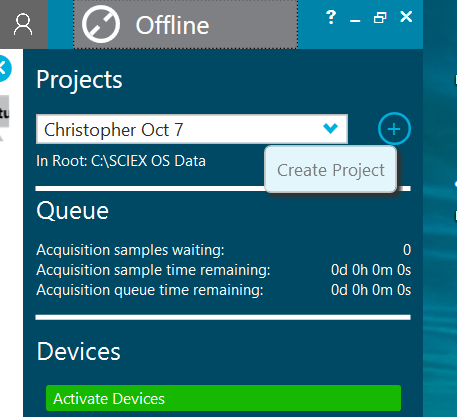Minimize the SCIEX OS window

pos(355,21)
